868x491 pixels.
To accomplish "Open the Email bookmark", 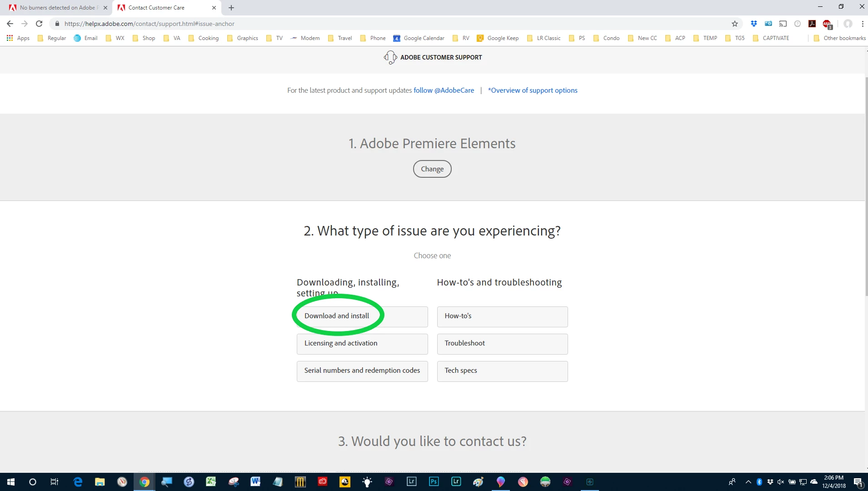I will (x=86, y=38).
